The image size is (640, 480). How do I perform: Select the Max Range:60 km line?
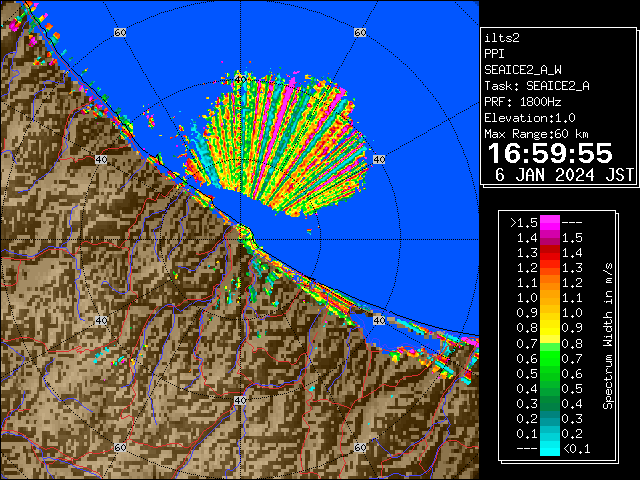(536, 134)
